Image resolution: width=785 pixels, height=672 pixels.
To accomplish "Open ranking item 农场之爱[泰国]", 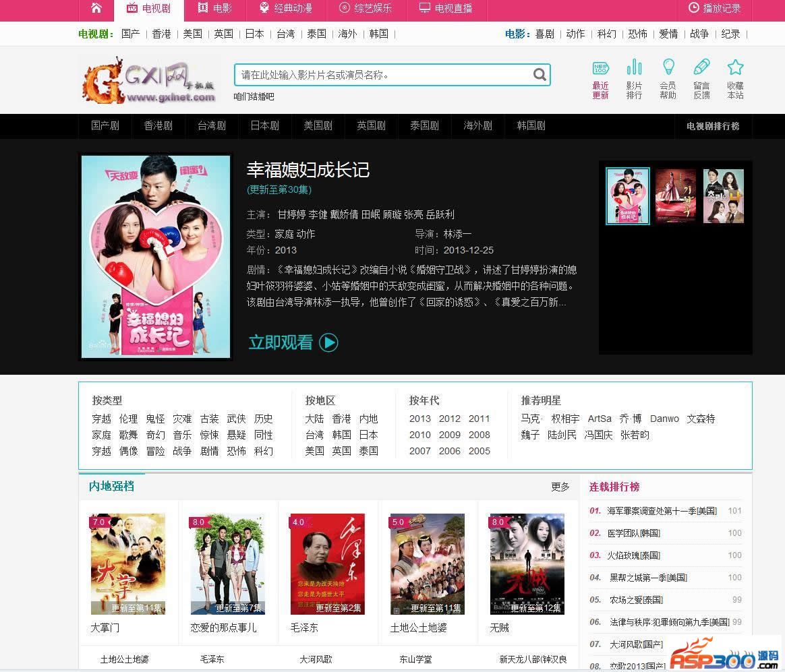I will 636,600.
